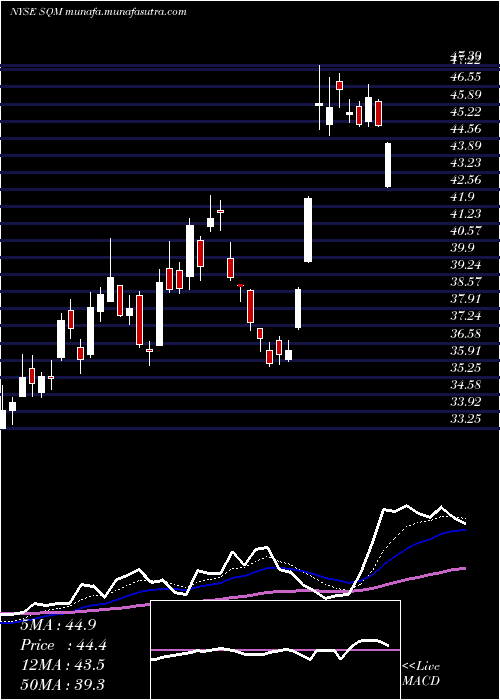Click the <<Live MACD label
The image size is (500, 700).
421,674
